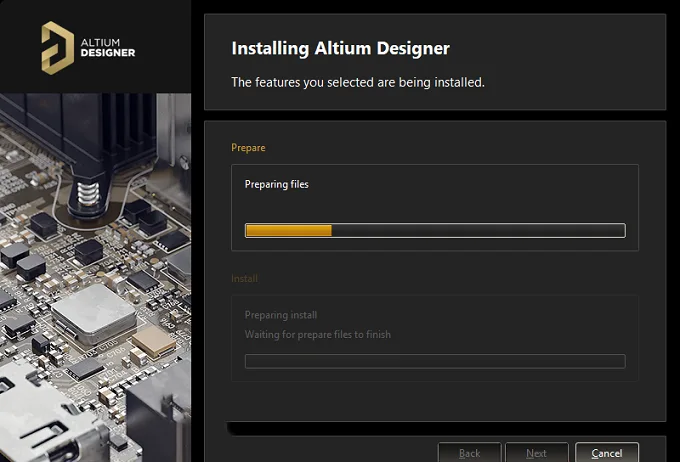
Task: Click the 'Preparing files' status text
Action: click(x=277, y=184)
